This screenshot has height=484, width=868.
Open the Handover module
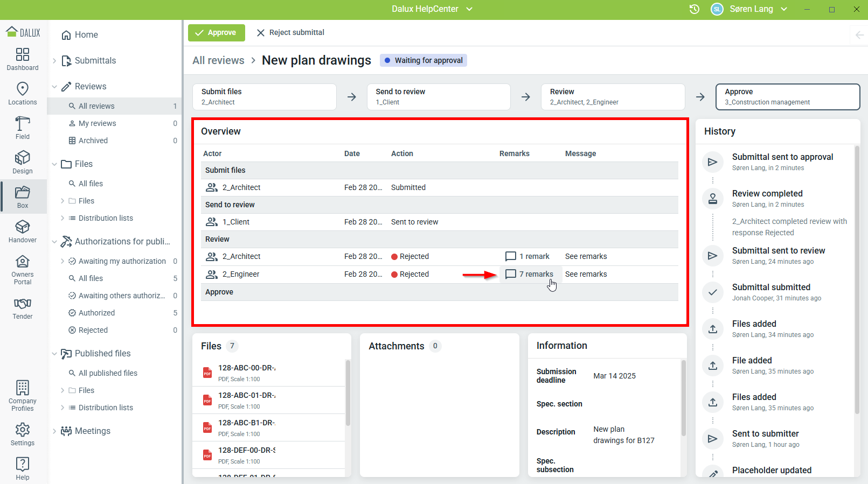tap(23, 232)
